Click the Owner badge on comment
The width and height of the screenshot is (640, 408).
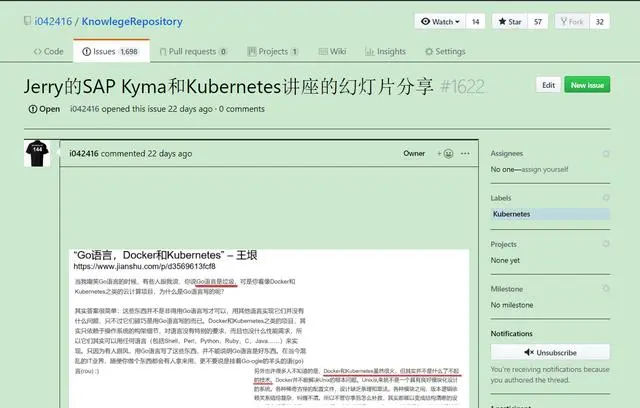(414, 153)
